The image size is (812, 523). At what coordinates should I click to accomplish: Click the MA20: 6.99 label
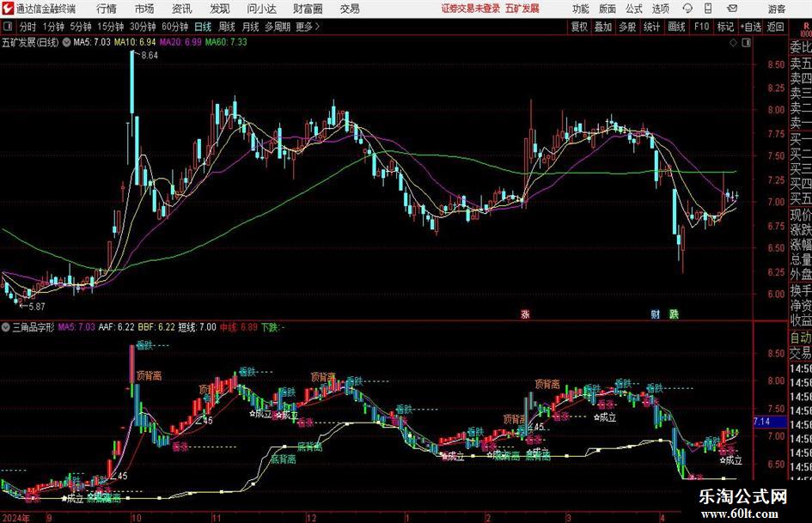(x=180, y=42)
